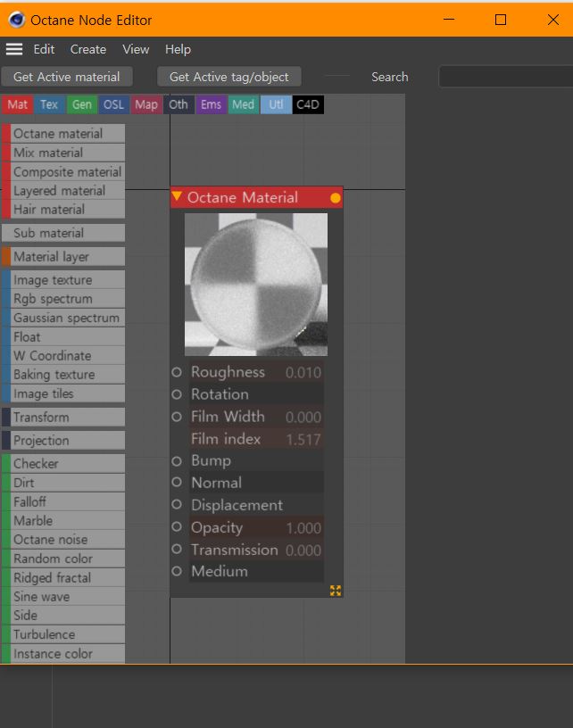Add a Layered material node
This screenshot has height=728, width=573.
(63, 191)
